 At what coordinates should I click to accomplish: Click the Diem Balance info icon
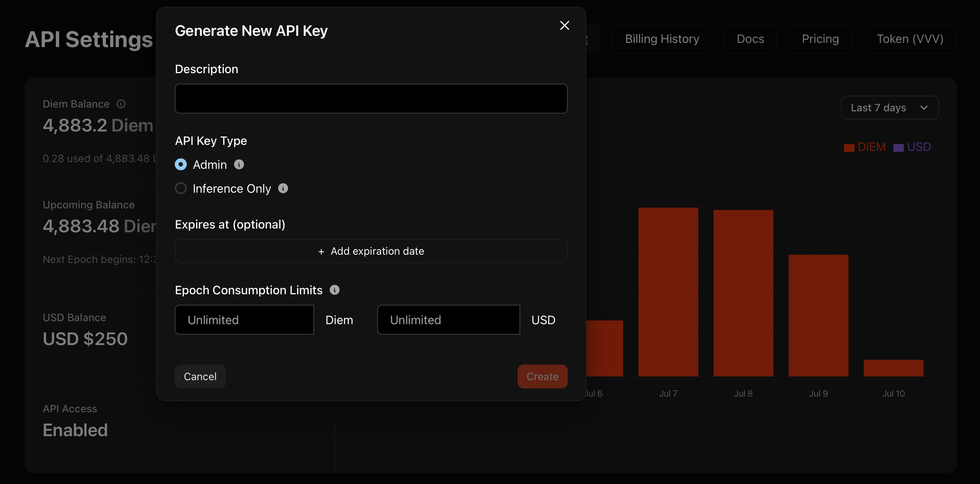coord(121,104)
